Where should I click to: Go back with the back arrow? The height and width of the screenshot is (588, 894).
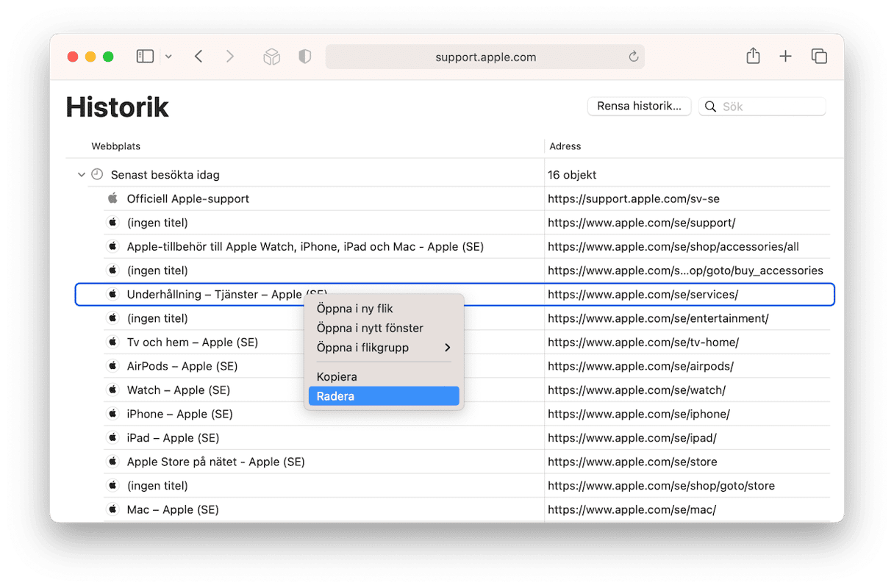199,57
